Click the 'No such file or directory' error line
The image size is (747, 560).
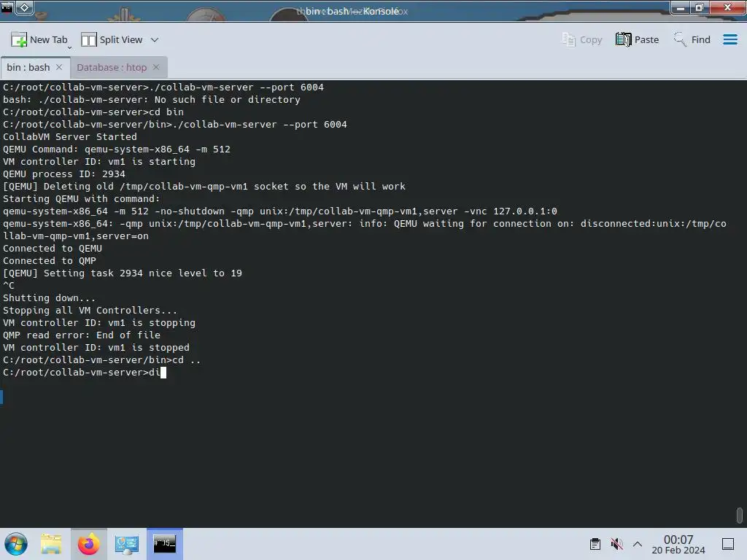(152, 99)
